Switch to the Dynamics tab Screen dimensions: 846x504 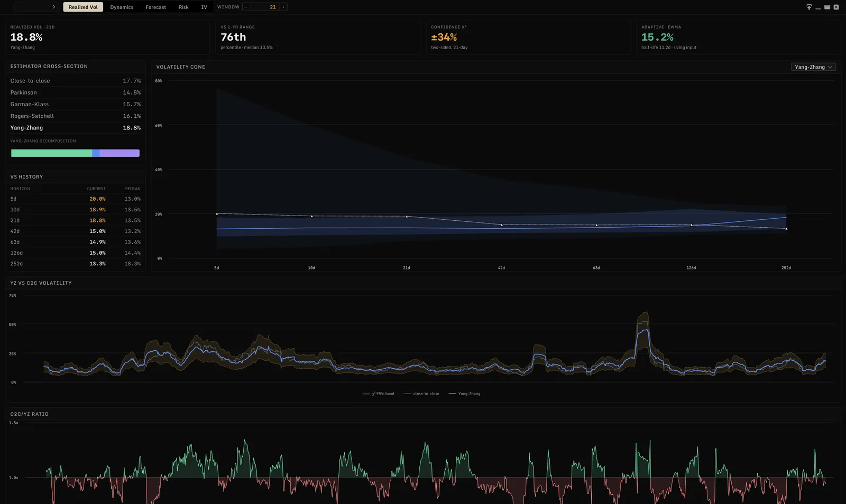pos(122,7)
